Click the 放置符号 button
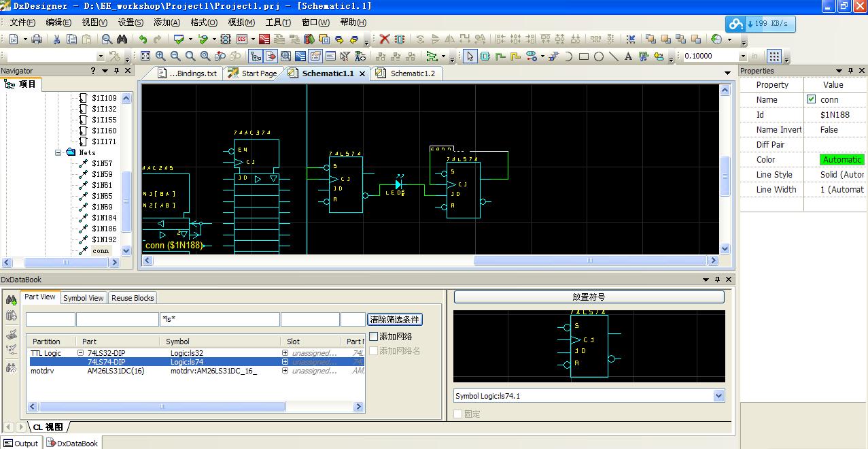This screenshot has height=449, width=868. (x=589, y=297)
